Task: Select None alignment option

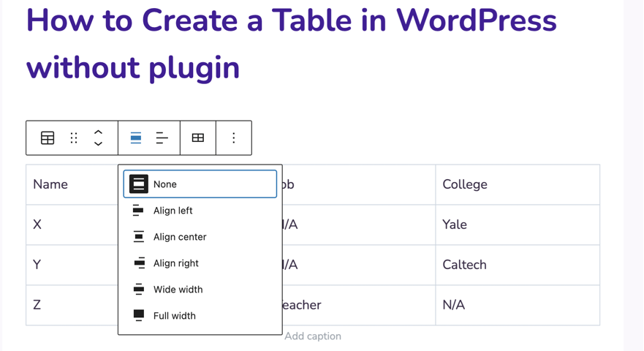Action: tap(200, 184)
